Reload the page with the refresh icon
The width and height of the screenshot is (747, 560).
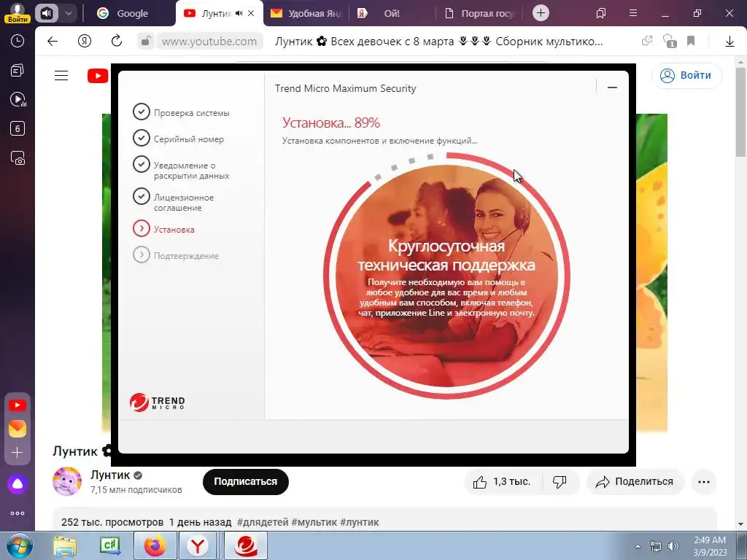tap(117, 42)
